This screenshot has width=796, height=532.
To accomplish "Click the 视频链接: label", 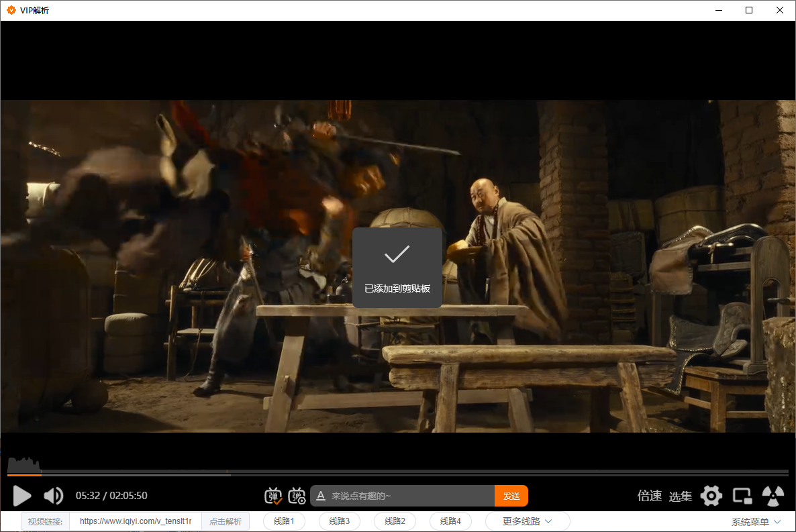I will click(x=45, y=521).
